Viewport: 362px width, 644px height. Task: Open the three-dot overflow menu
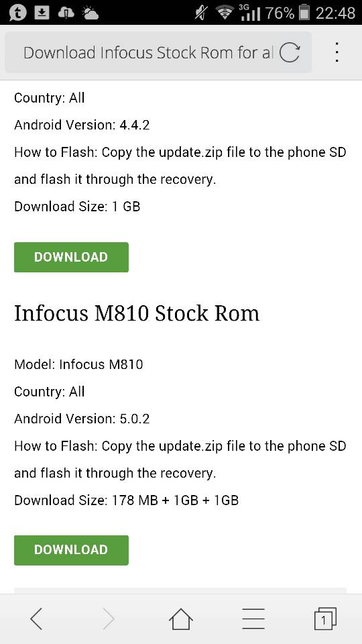(337, 52)
